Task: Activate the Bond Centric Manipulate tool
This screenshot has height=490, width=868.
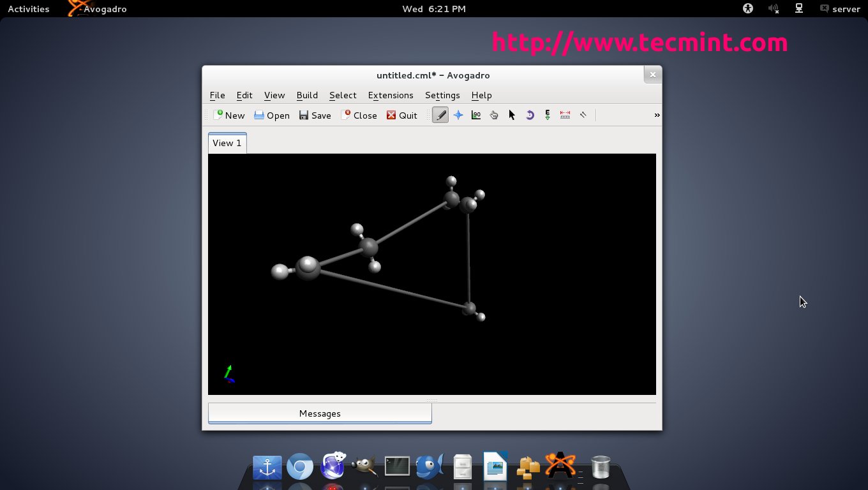Action: pyautogui.click(x=476, y=115)
